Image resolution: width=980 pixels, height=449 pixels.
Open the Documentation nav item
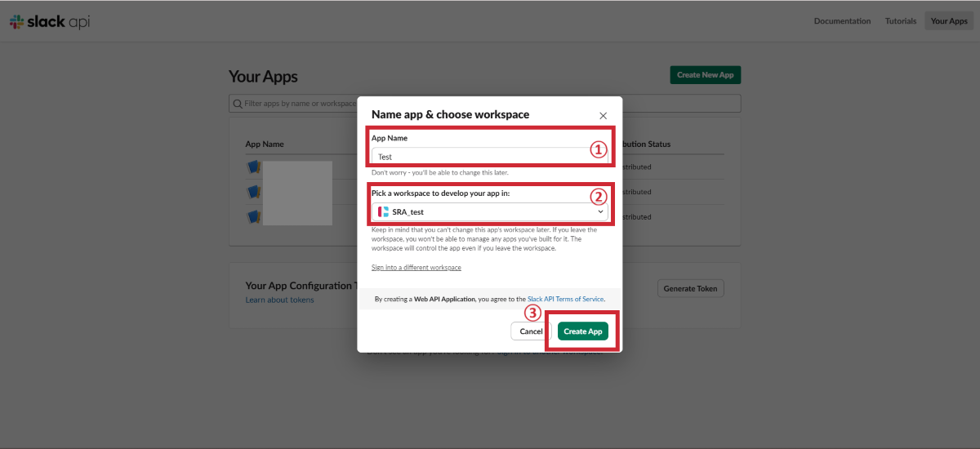click(x=842, y=21)
